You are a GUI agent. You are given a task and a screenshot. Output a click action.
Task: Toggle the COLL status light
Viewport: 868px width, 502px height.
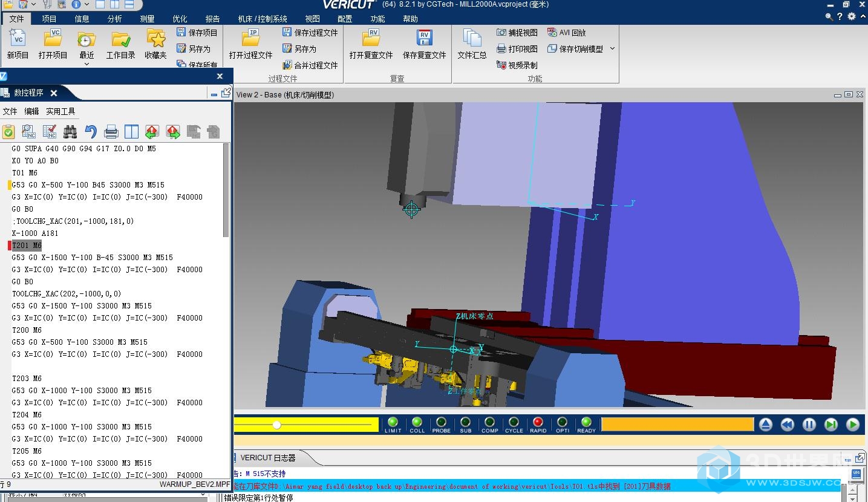(417, 422)
